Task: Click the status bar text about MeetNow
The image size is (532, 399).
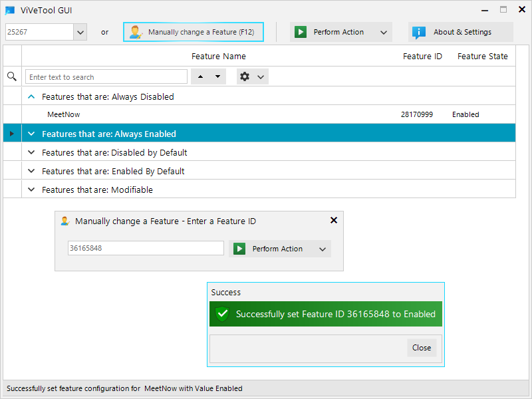Action: tap(124, 388)
